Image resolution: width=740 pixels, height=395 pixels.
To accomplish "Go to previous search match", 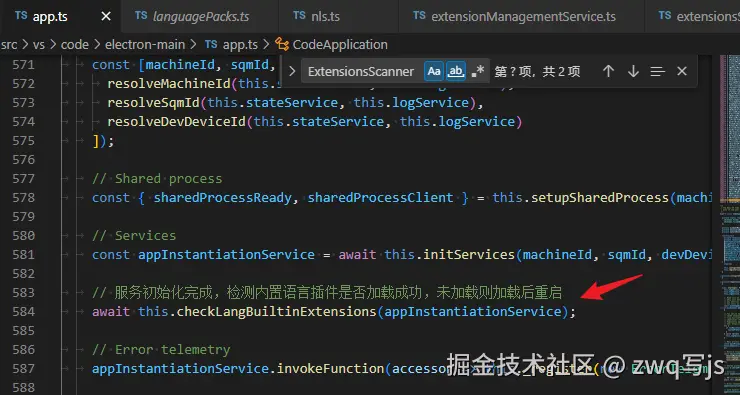I will 608,71.
